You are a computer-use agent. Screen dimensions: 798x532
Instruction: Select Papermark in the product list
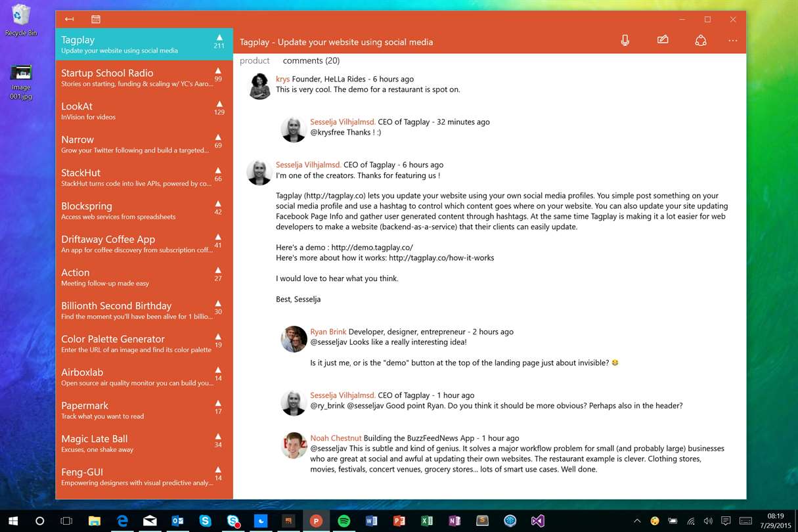(144, 410)
